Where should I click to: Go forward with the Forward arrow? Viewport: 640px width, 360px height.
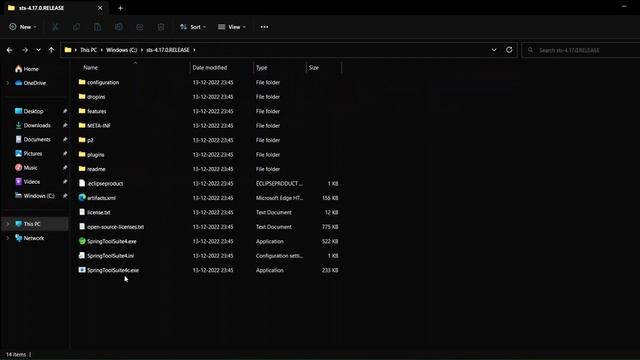(x=24, y=50)
